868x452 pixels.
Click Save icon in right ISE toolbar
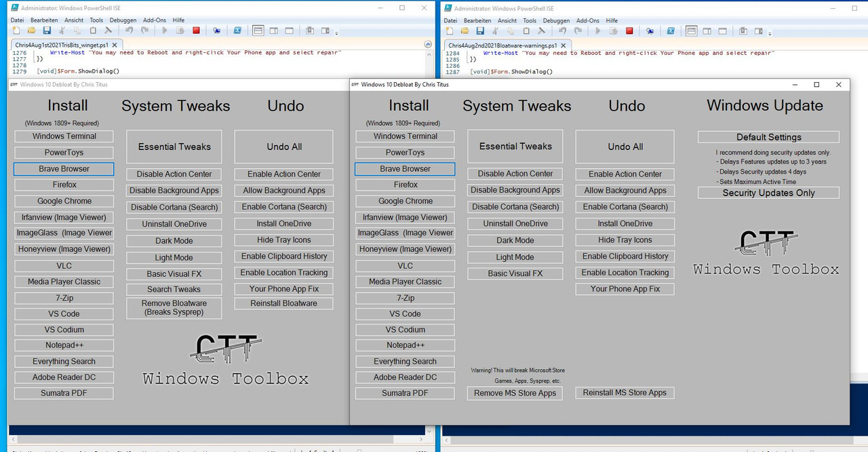click(479, 31)
